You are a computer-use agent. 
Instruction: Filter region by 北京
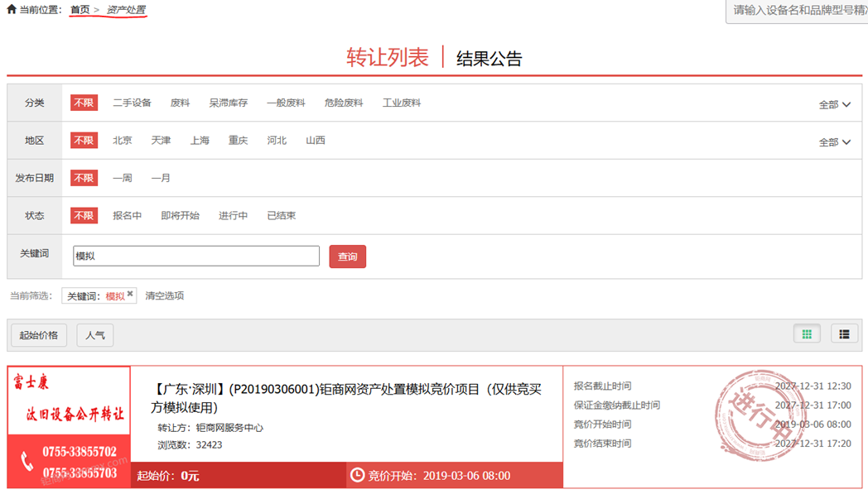[x=123, y=141]
